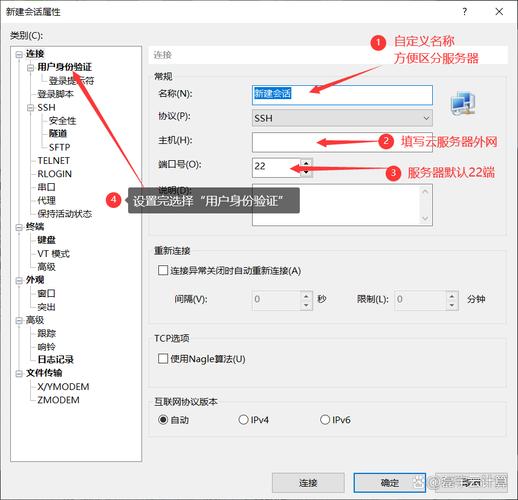This screenshot has width=518, height=500.
Task: Focus the 主机 input field
Action: (342, 142)
